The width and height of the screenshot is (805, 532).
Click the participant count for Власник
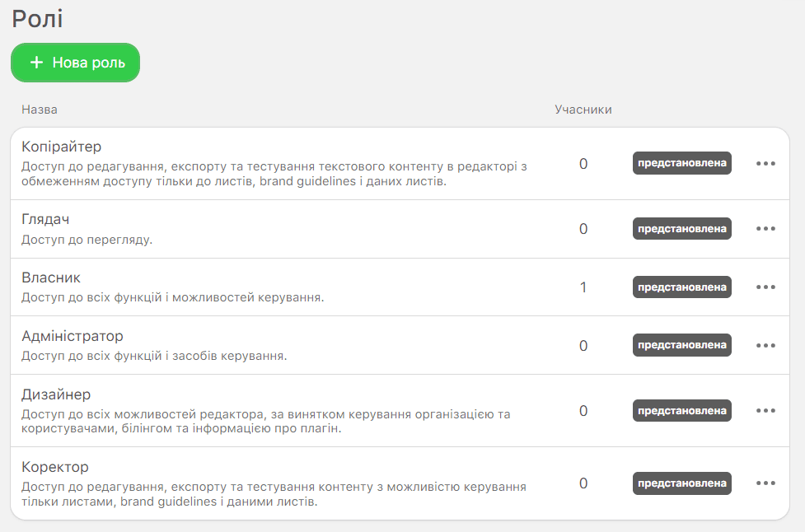tap(583, 287)
